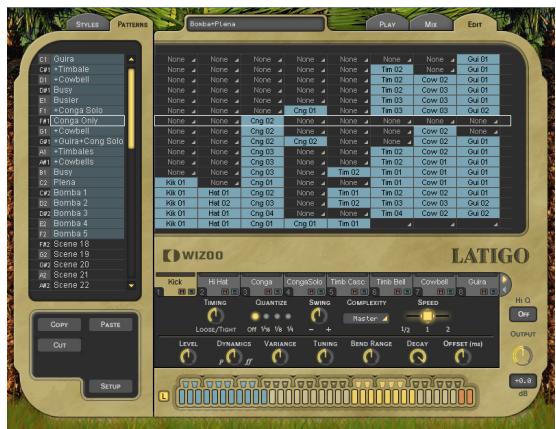Open the CongaSolo-column None dropdown in the Bomba 3 row
Image resolution: width=556 pixels, height=429 pixels.
tap(306, 213)
